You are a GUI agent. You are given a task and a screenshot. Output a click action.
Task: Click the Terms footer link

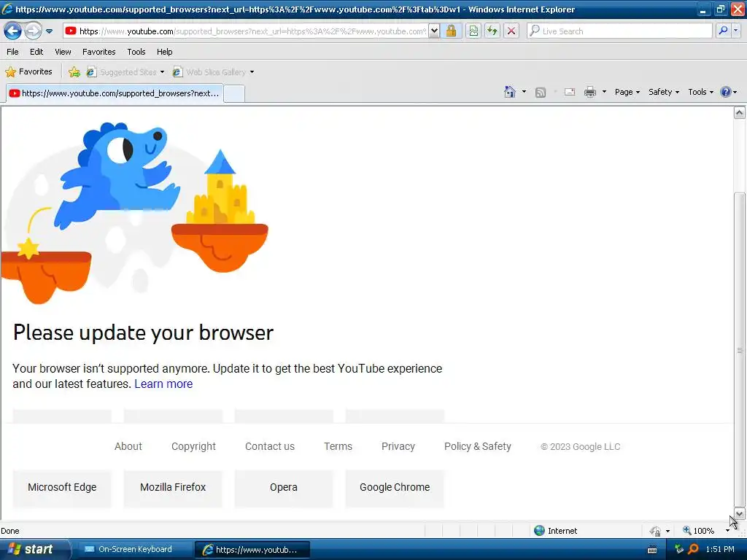pyautogui.click(x=338, y=447)
